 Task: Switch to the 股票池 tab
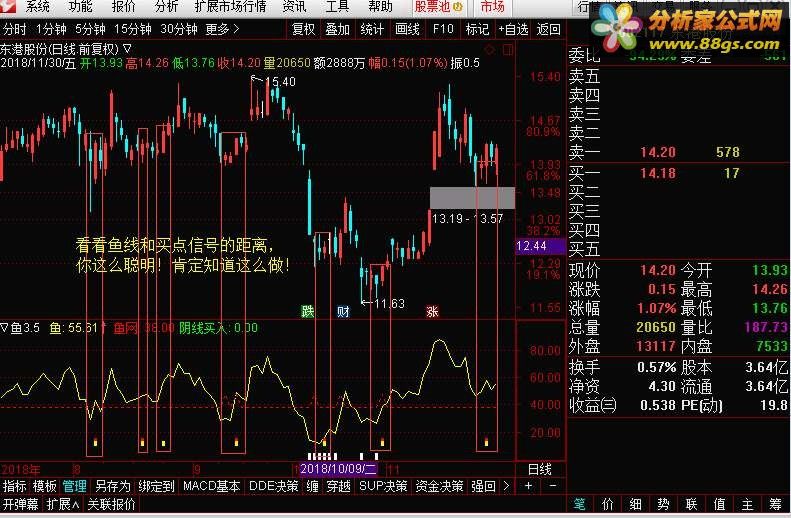pyautogui.click(x=438, y=7)
